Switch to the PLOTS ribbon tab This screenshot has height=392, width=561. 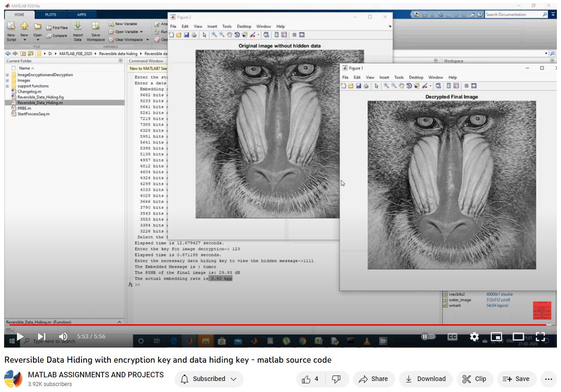tap(50, 15)
